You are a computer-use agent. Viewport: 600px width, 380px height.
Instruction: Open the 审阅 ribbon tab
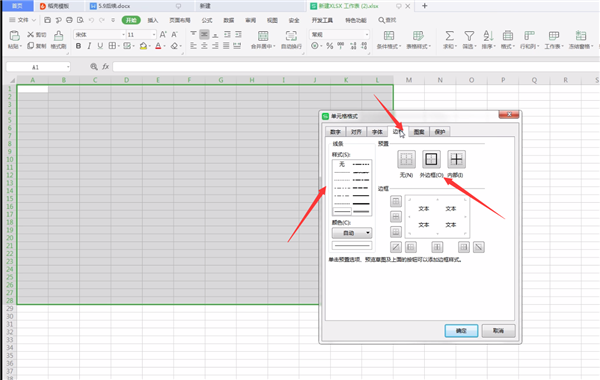point(251,20)
